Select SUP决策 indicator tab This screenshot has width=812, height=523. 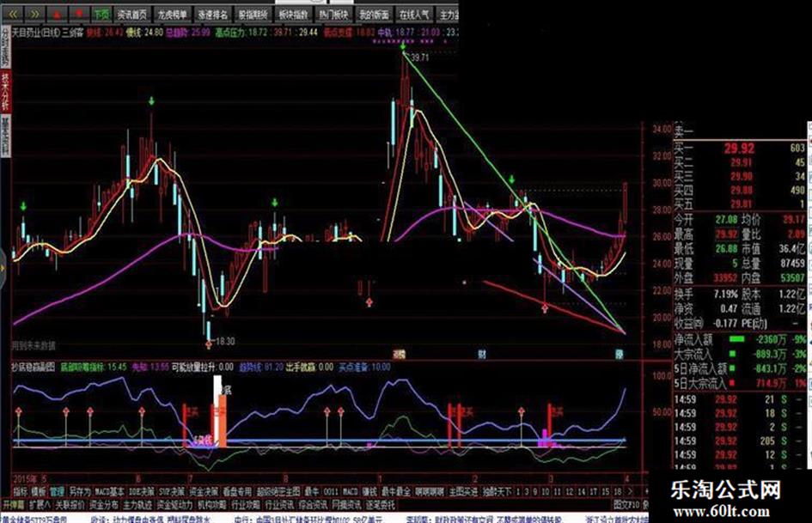coord(171,491)
